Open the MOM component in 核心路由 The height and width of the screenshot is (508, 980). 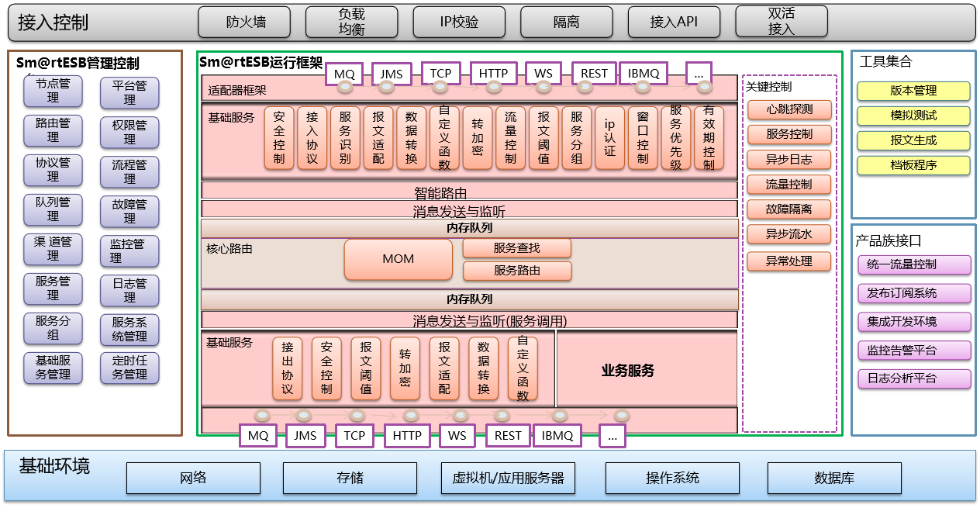coord(398,259)
